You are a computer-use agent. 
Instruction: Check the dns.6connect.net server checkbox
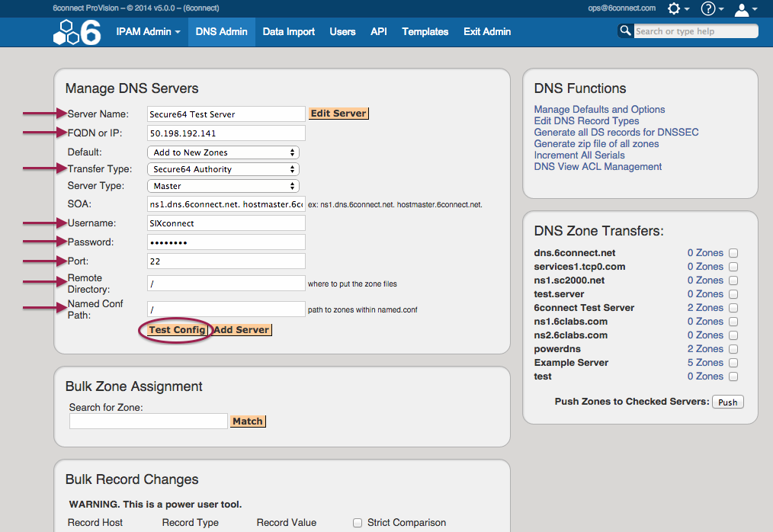[x=733, y=253]
